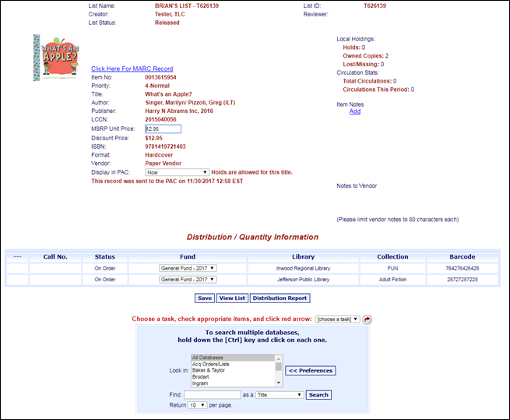Open Fund dropdown for Jefferson Public Library
The width and height of the screenshot is (510, 420).
[188, 279]
